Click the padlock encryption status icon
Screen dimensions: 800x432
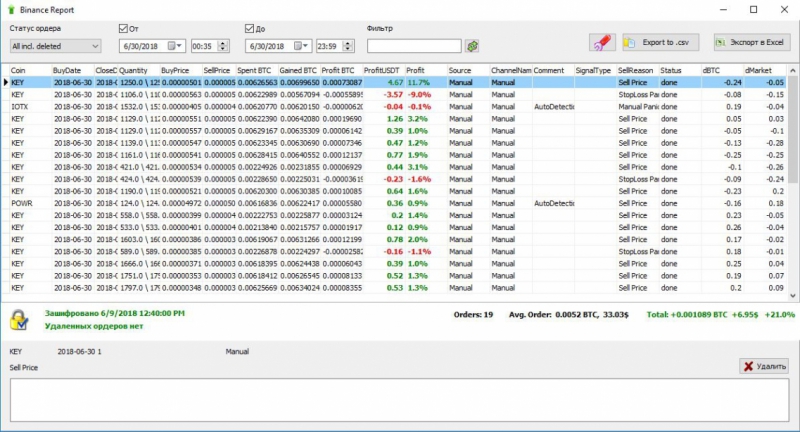coord(19,320)
